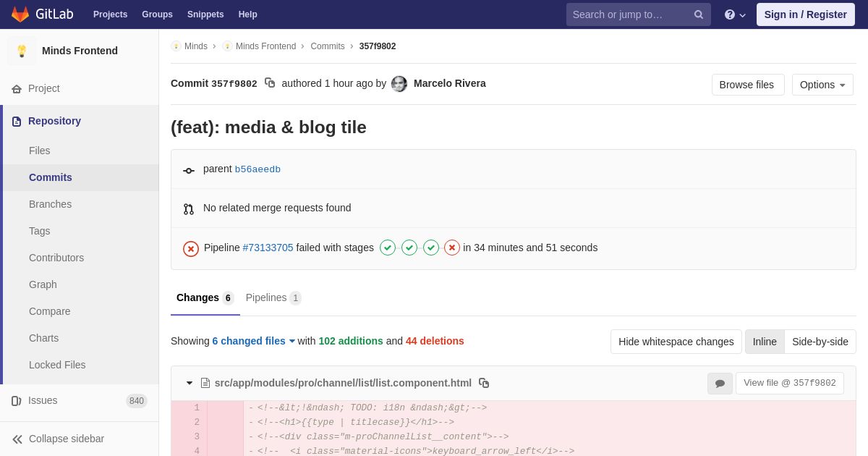This screenshot has height=456, width=868.
Task: Open the parent commit b56aeedb link
Action: [x=258, y=169]
